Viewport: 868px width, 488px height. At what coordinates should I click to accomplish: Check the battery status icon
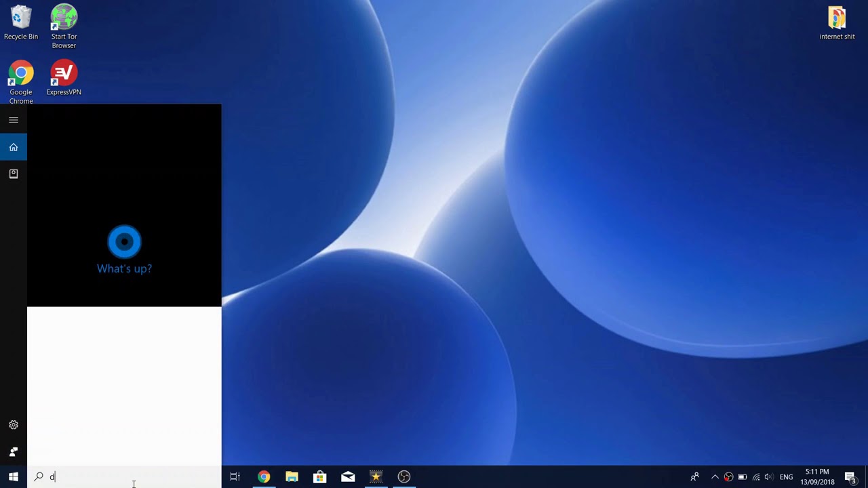tap(742, 477)
